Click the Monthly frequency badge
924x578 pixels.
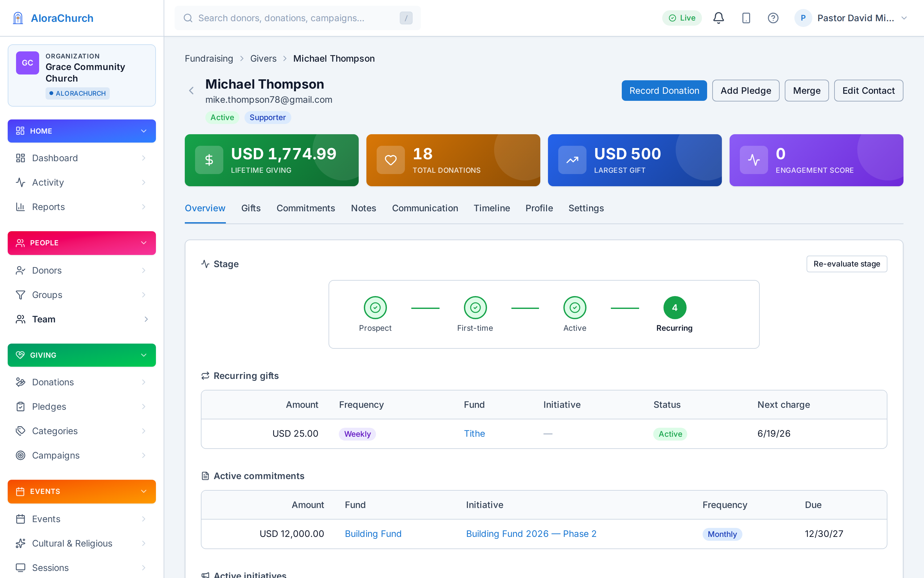[722, 534]
